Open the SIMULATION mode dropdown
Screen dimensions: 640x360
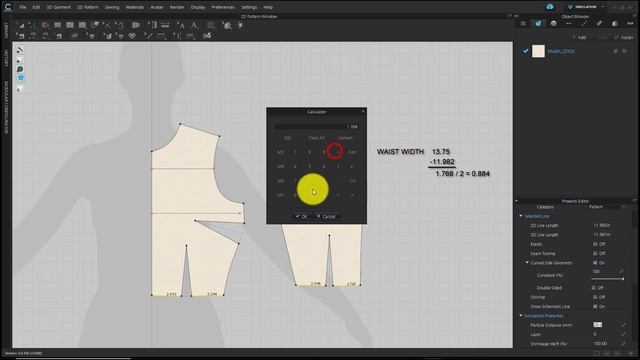(x=586, y=7)
